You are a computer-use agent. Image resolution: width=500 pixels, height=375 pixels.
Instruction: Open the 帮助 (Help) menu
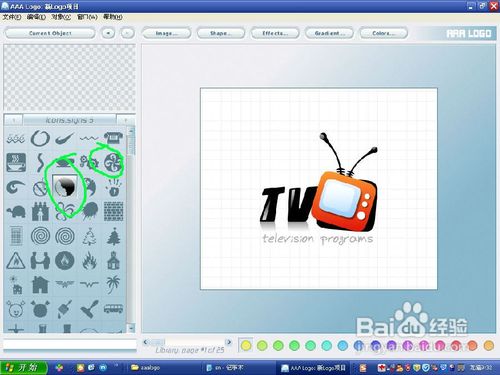coord(113,17)
